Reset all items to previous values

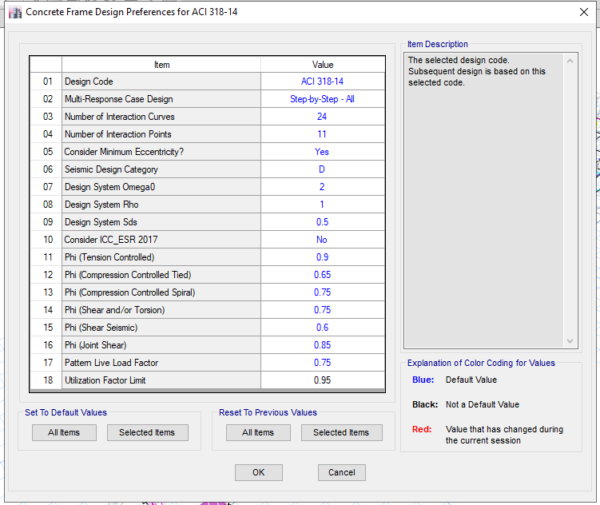coord(258,433)
